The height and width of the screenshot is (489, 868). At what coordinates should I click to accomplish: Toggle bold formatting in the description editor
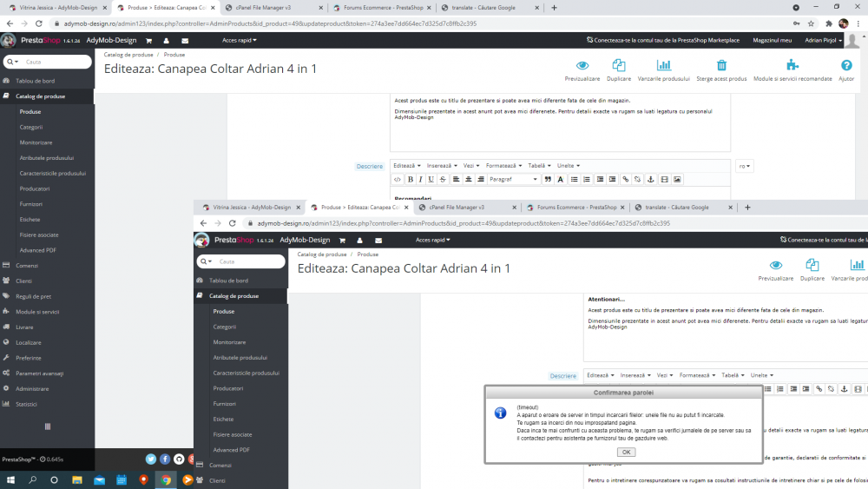coord(411,180)
